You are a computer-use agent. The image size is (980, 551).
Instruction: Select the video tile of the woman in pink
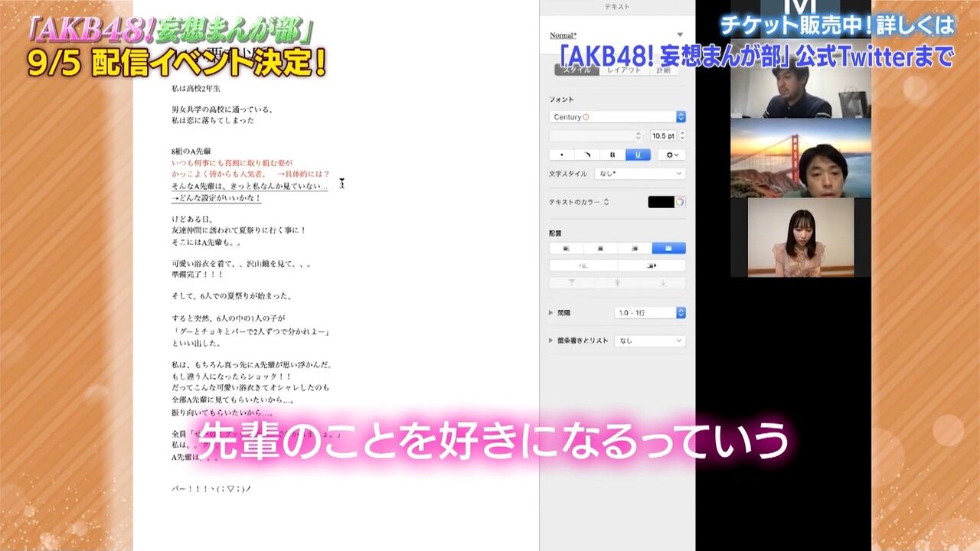pyautogui.click(x=800, y=237)
